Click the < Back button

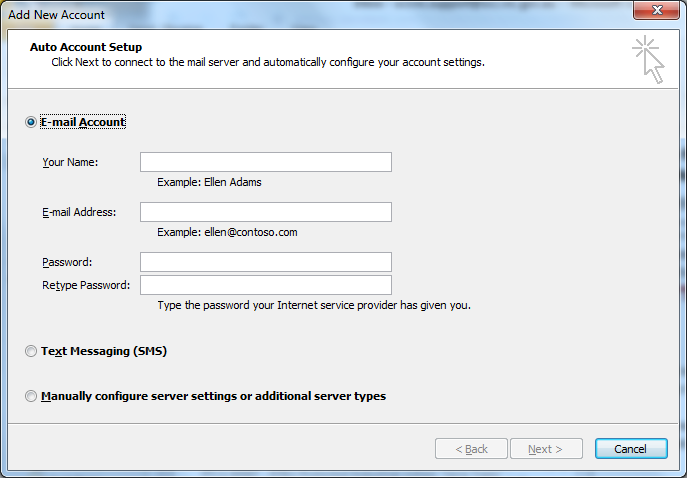point(471,449)
